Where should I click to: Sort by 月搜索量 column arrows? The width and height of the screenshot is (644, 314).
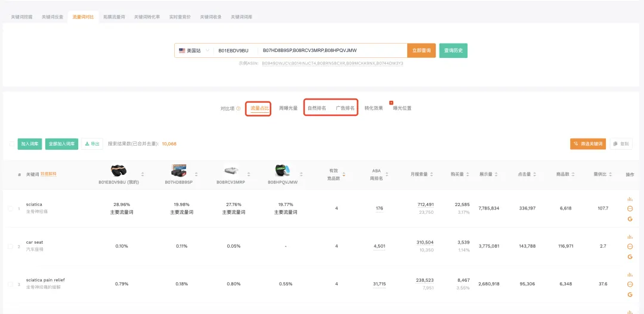click(432, 174)
